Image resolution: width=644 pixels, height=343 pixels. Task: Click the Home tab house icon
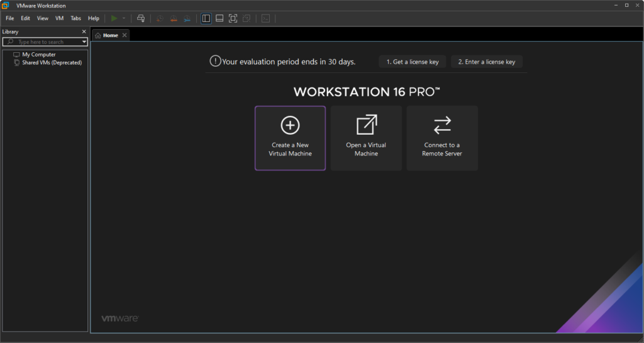(97, 36)
